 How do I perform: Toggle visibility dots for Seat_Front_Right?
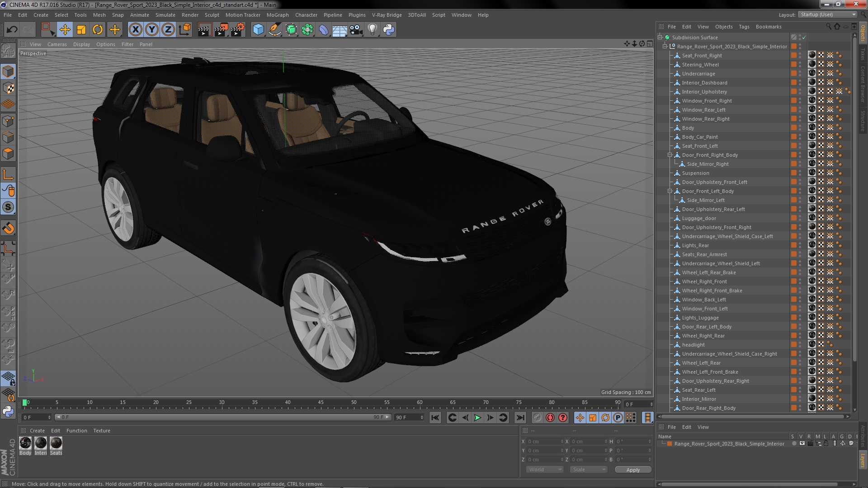[800, 56]
